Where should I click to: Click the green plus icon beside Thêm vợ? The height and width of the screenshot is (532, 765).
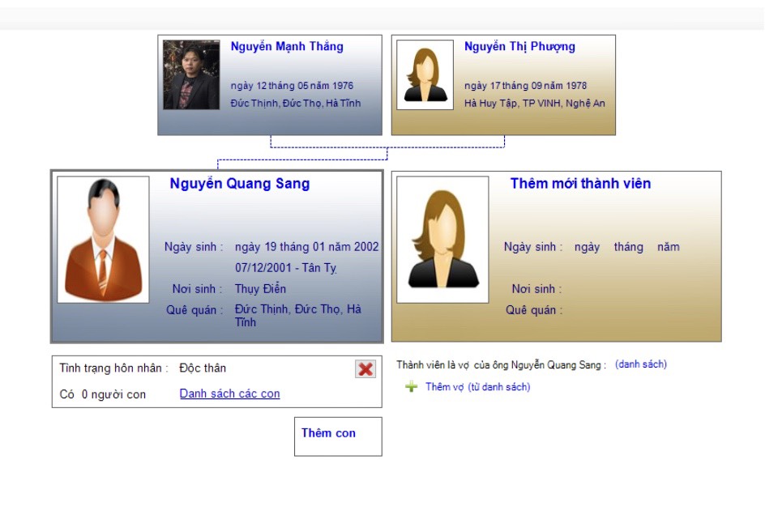coord(412,387)
